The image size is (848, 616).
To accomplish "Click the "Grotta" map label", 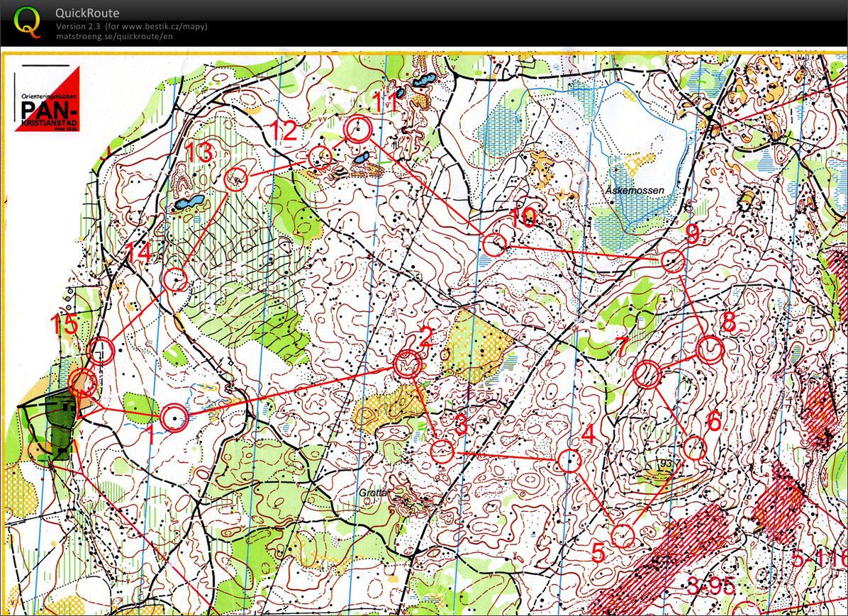I will tap(373, 493).
